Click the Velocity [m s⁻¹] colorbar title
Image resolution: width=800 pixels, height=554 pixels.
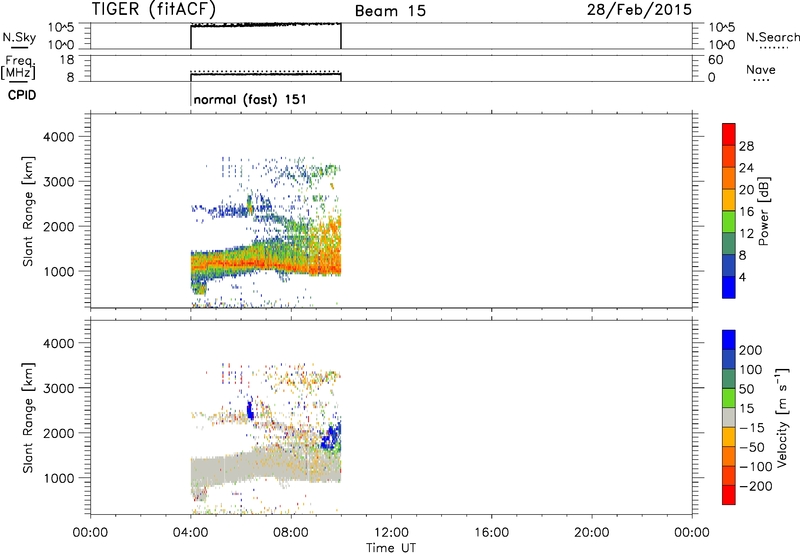(783, 417)
